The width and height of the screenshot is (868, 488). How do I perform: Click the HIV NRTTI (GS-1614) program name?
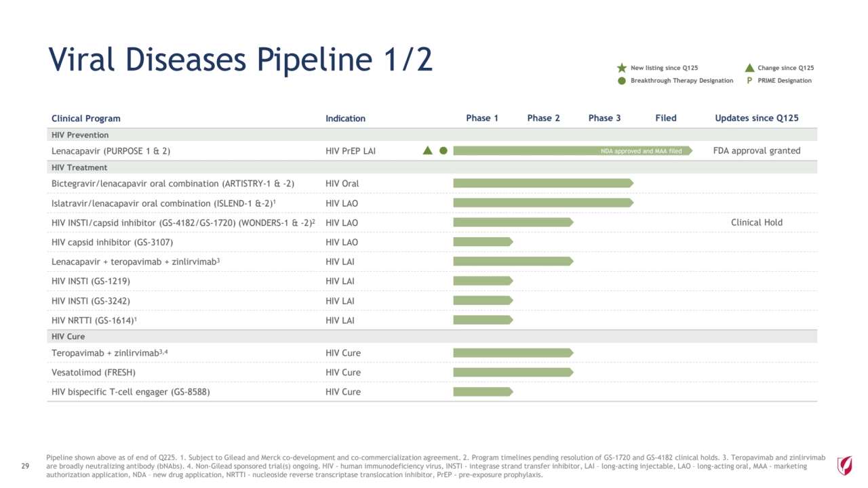point(94,321)
